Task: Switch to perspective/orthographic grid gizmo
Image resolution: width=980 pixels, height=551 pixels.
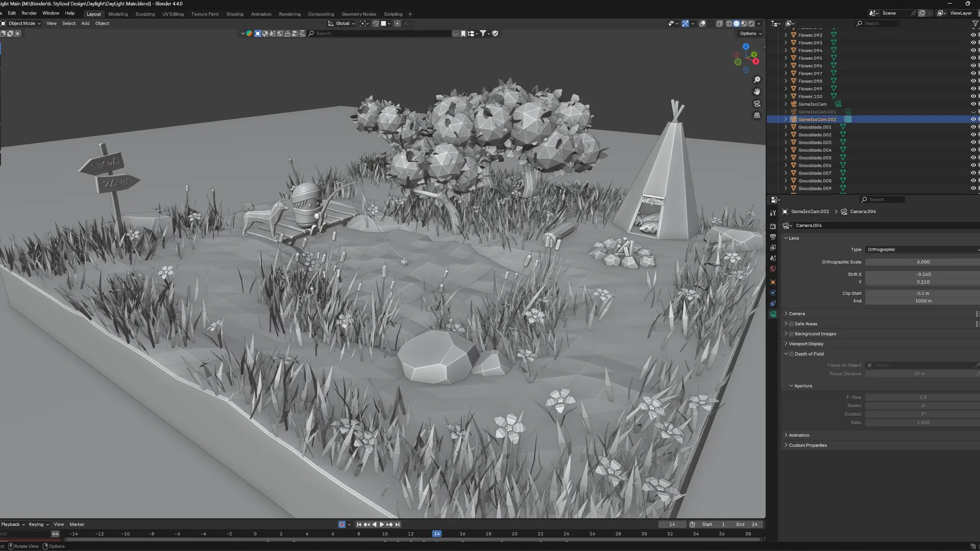Action: (757, 115)
